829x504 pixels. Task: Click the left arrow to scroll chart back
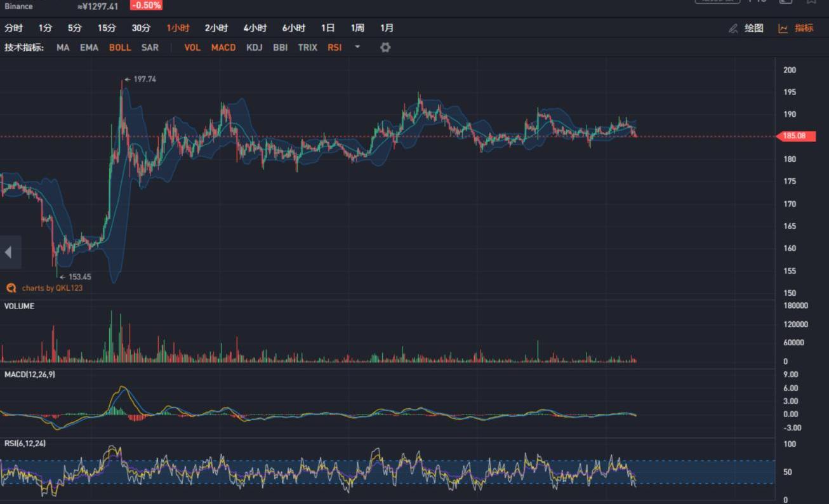pyautogui.click(x=9, y=252)
